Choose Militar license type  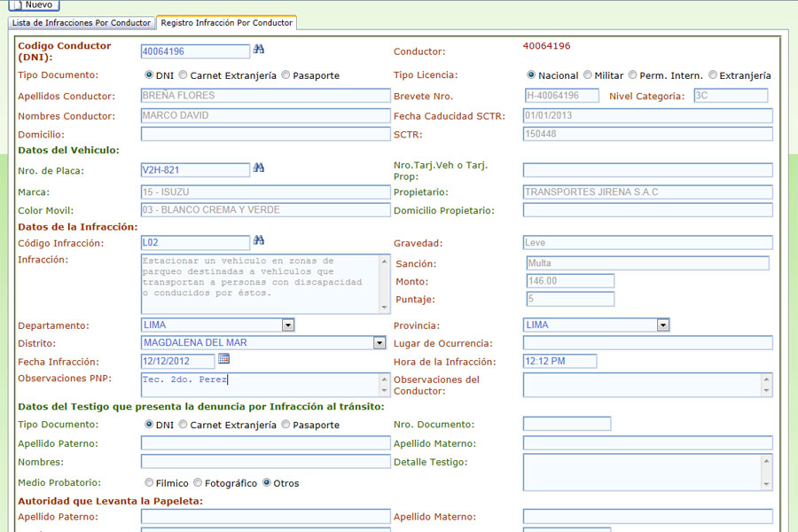click(x=588, y=75)
